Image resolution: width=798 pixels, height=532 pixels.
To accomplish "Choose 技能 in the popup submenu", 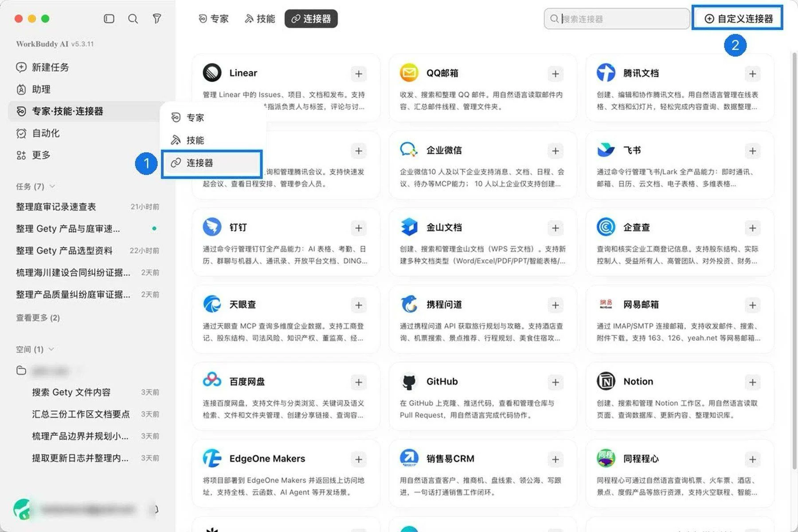I will 212,140.
